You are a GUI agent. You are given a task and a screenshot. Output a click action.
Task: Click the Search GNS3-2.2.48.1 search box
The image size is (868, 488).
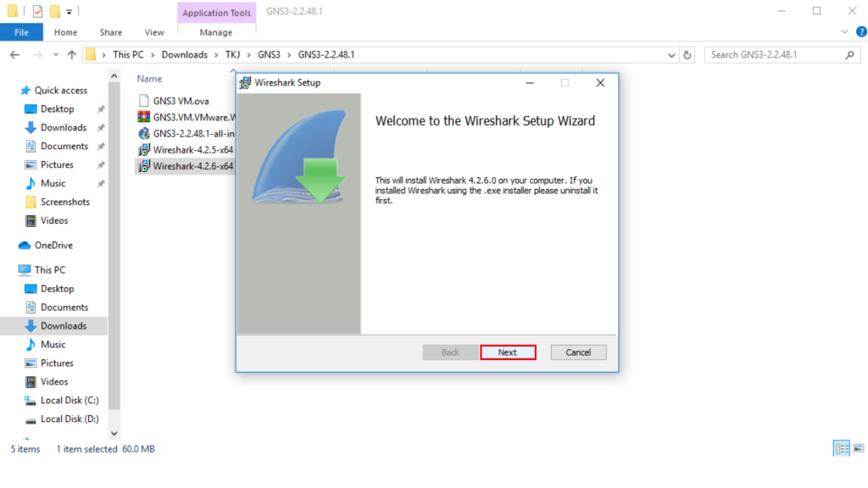click(x=773, y=55)
